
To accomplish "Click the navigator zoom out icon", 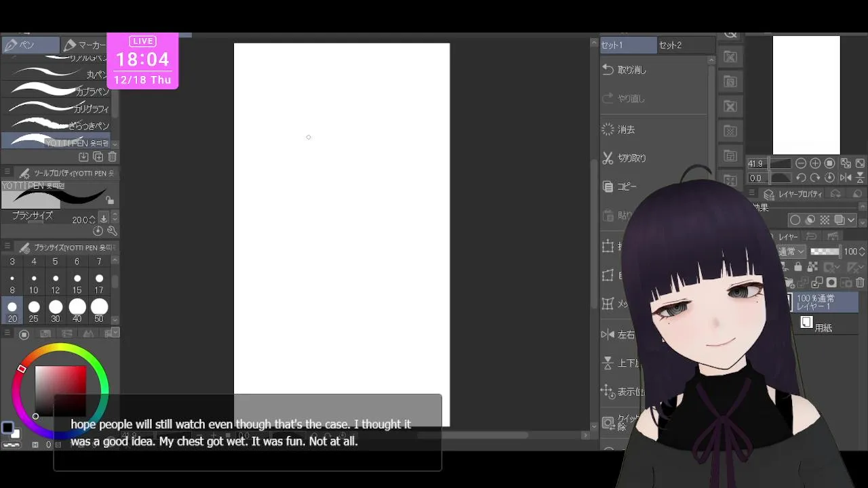I will click(x=801, y=163).
